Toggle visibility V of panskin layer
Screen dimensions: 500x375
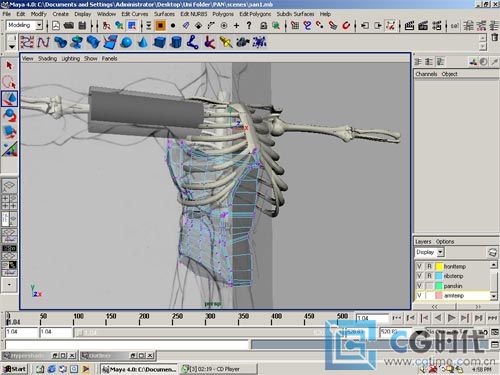coord(419,286)
